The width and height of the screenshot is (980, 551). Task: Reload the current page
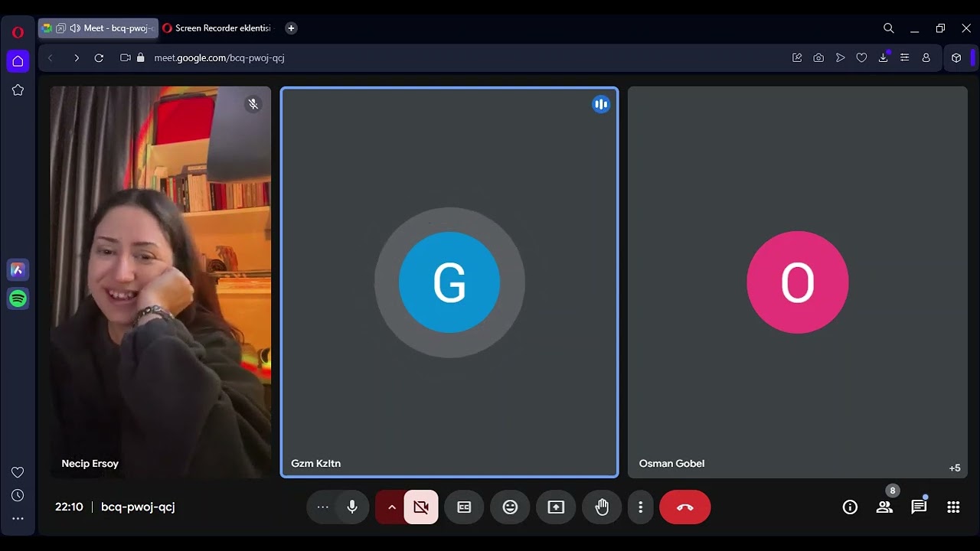point(99,57)
